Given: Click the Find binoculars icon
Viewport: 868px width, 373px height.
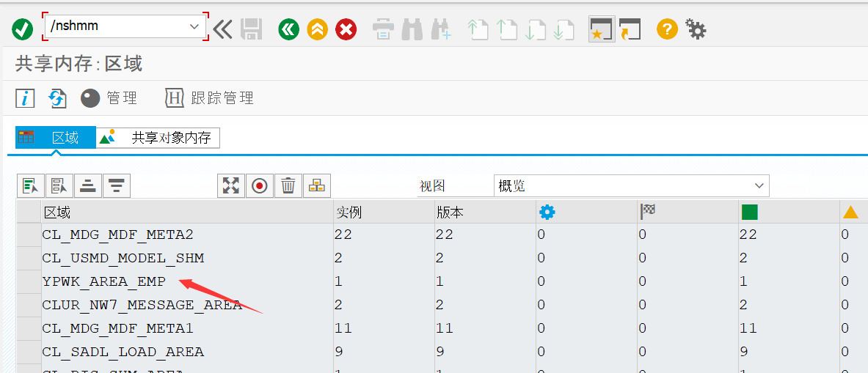Looking at the screenshot, I should pyautogui.click(x=412, y=29).
